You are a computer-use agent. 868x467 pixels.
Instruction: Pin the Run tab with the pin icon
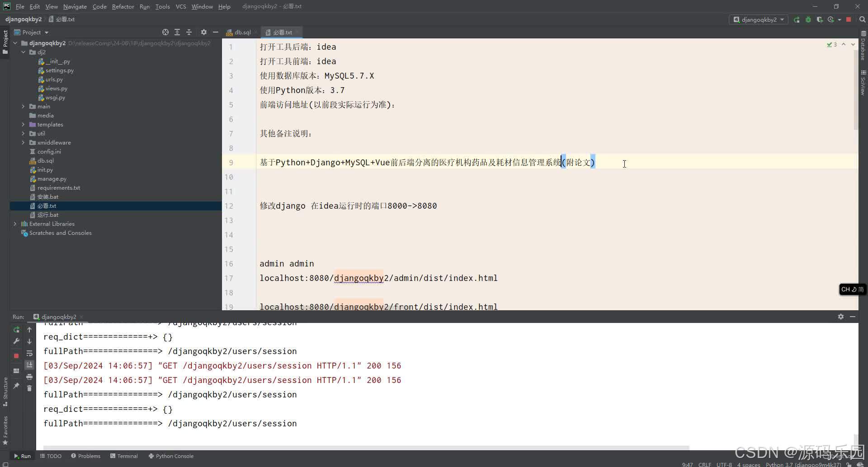click(16, 386)
